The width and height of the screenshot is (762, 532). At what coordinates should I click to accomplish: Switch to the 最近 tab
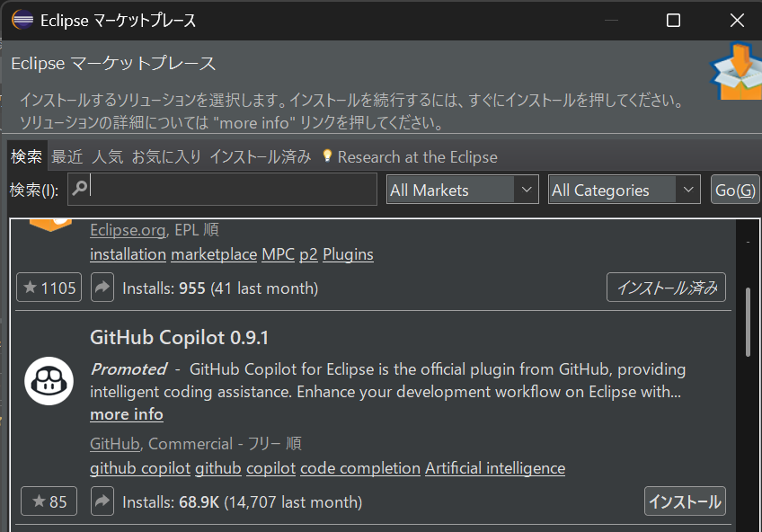tap(66, 156)
